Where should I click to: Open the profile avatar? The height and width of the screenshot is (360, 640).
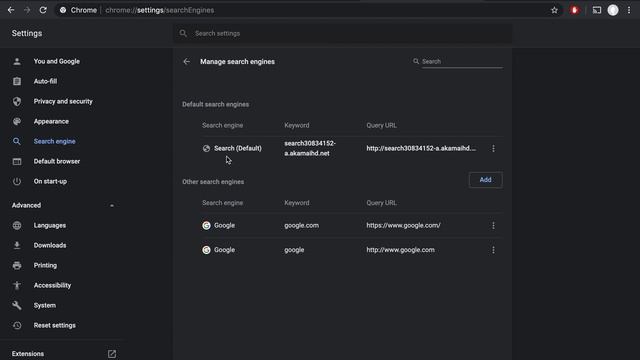pyautogui.click(x=613, y=10)
